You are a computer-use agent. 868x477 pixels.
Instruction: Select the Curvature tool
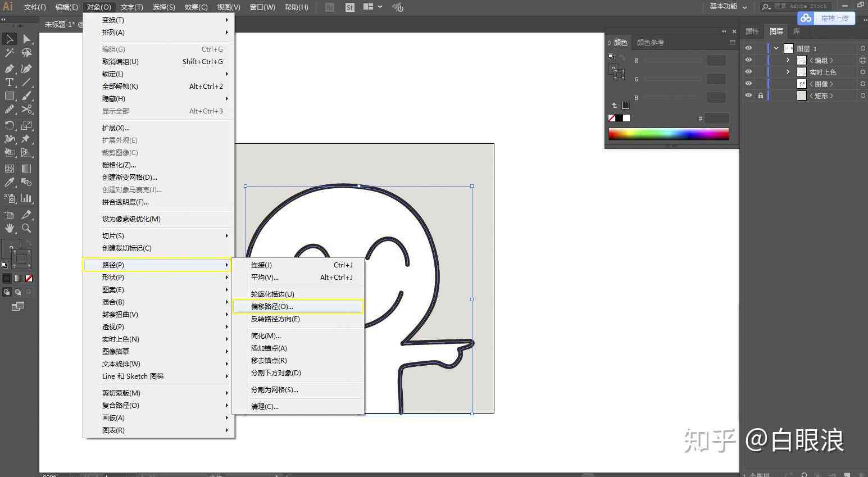point(26,69)
